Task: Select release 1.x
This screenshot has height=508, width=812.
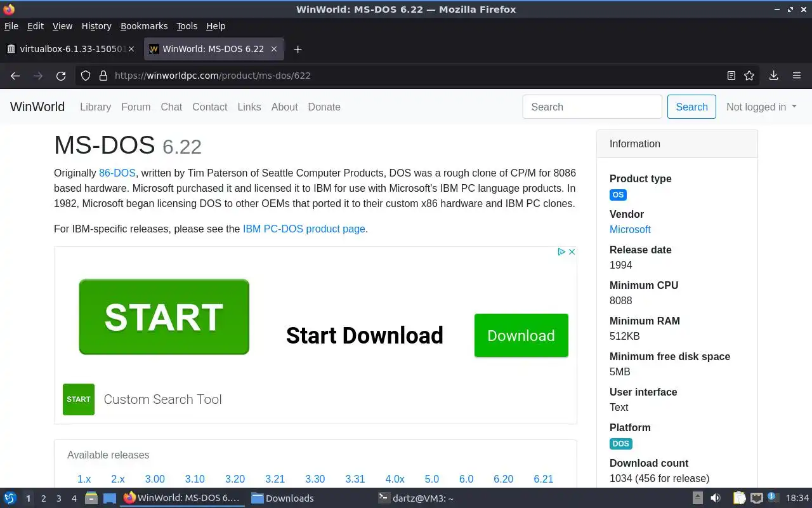Action: tap(84, 479)
